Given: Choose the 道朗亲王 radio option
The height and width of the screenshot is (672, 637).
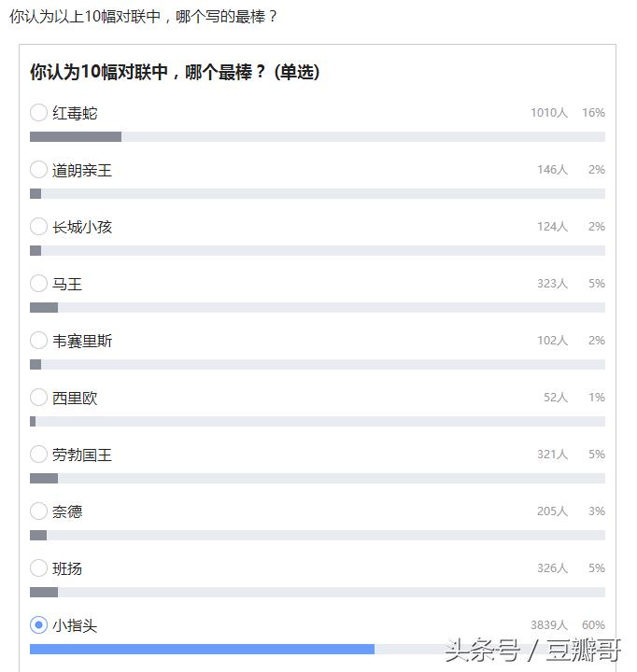Looking at the screenshot, I should point(38,170).
